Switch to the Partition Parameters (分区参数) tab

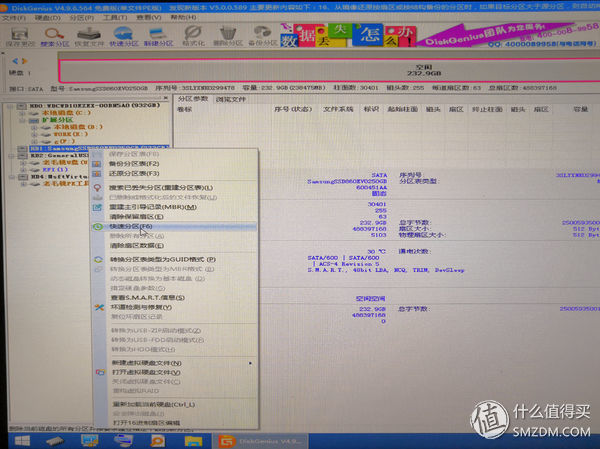pyautogui.click(x=193, y=99)
